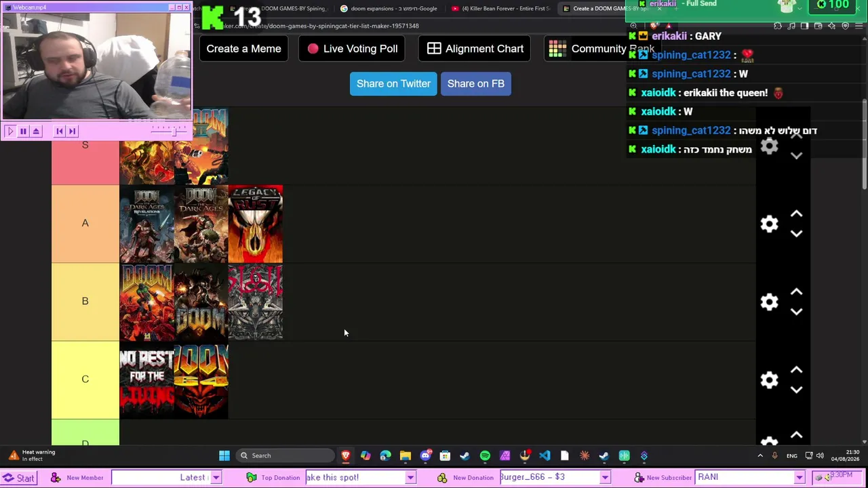Share tier list on FB
This screenshot has width=868, height=488.
coord(475,83)
